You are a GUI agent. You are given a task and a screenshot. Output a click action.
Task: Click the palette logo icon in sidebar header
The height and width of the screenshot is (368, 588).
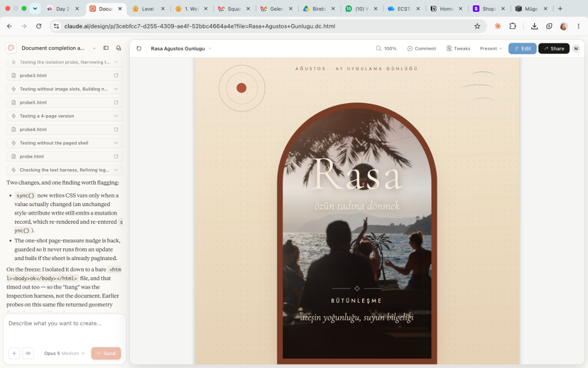pyautogui.click(x=11, y=48)
